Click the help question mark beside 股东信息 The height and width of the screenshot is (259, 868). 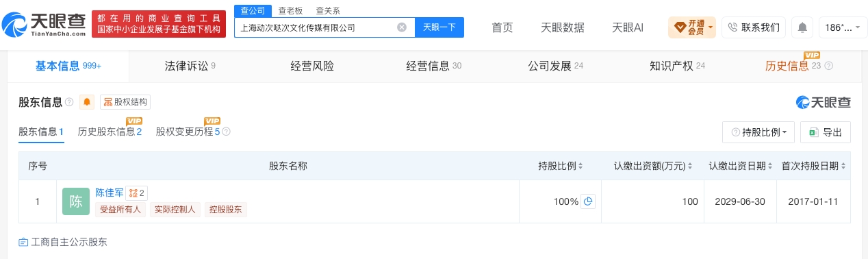tap(69, 102)
